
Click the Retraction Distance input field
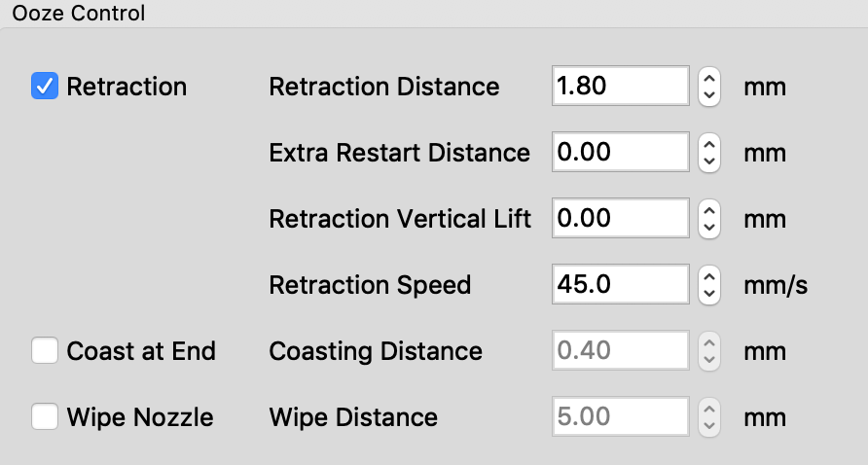pyautogui.click(x=621, y=86)
